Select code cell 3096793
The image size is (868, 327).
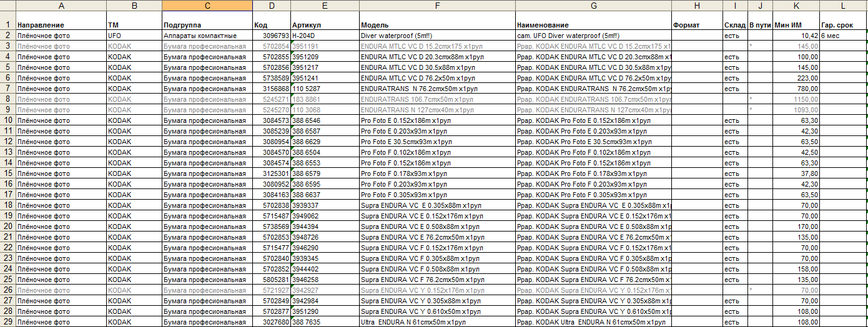click(x=272, y=36)
